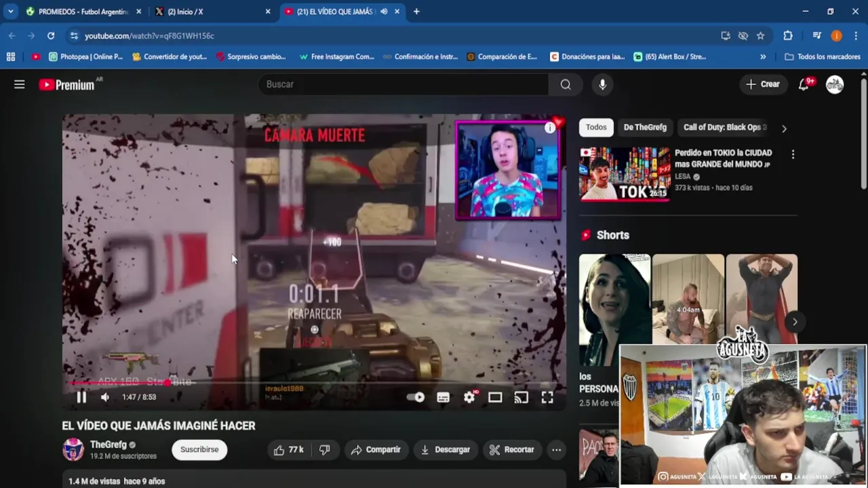
Task: Switch to the Inicio / X tab
Action: [203, 12]
